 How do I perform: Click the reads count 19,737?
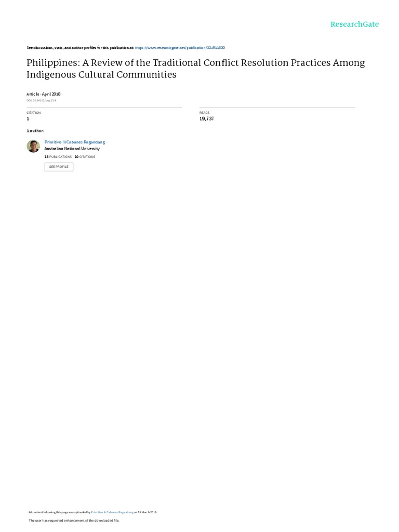point(207,119)
